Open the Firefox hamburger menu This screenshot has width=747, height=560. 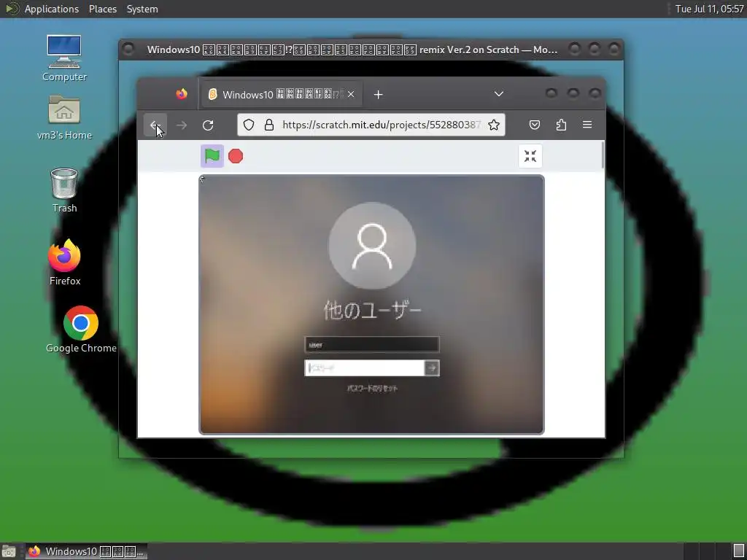coord(587,125)
